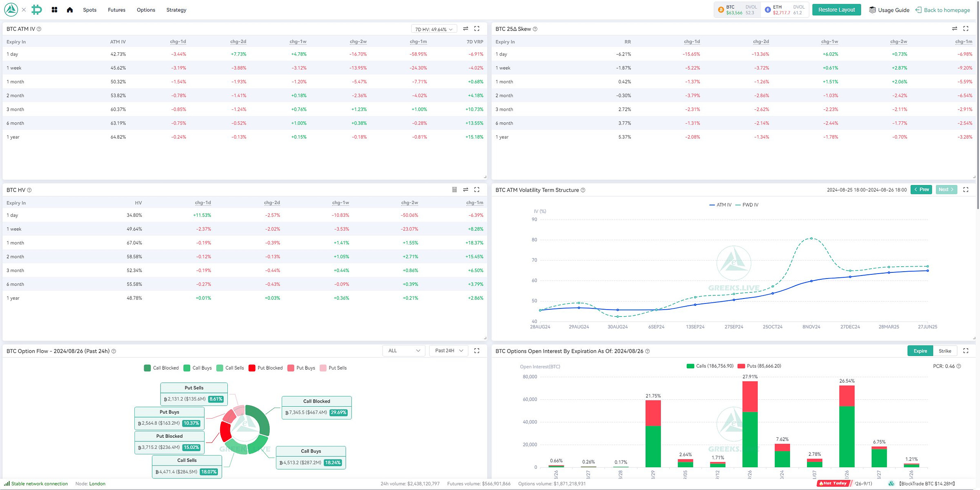Switch to the Strike tab
Viewport: 980px width, 490px height.
[x=945, y=351]
